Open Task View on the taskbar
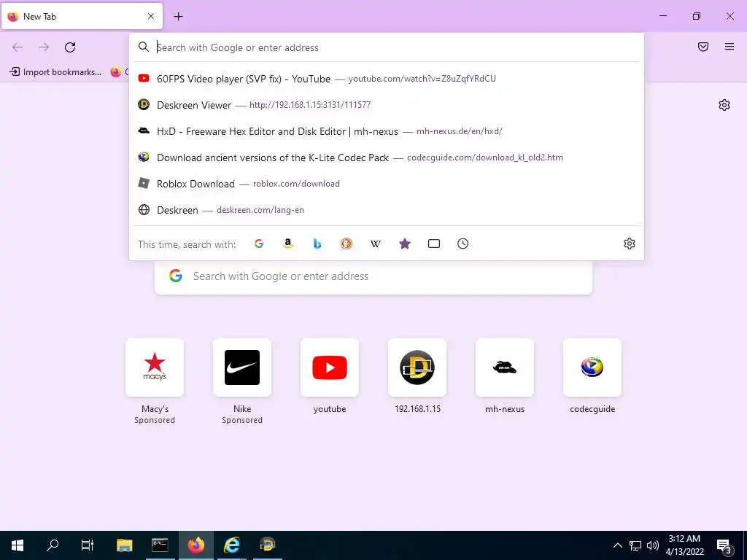Viewport: 747px width, 560px height. click(88, 545)
